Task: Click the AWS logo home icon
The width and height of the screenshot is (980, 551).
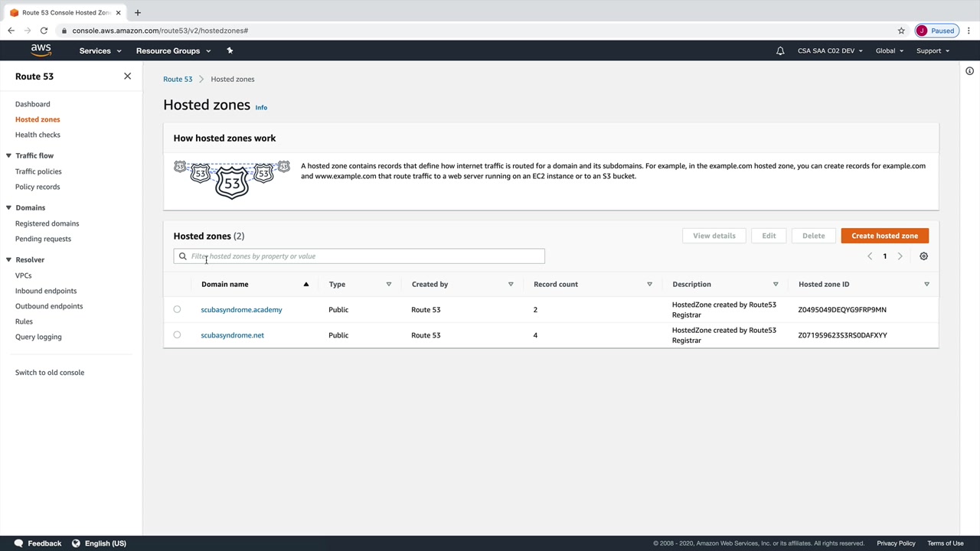Action: pos(41,51)
